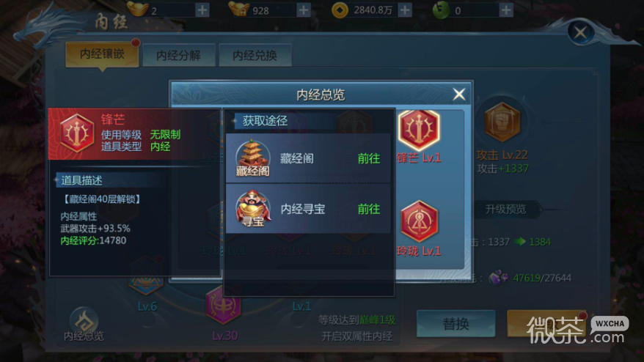
Task: Add gold ingots via plus next to 2
Action: (202, 10)
